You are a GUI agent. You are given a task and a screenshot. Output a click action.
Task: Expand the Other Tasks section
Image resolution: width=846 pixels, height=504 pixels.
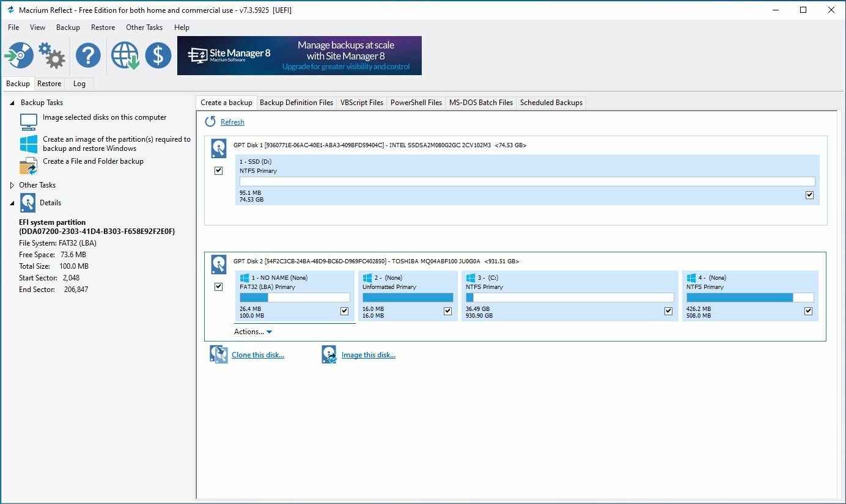pos(12,185)
